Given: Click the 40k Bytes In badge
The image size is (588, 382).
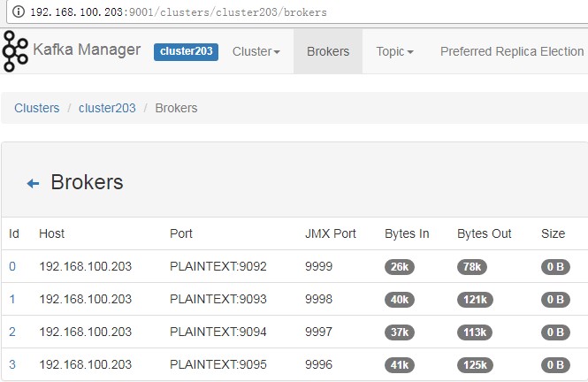Looking at the screenshot, I should click(400, 300).
